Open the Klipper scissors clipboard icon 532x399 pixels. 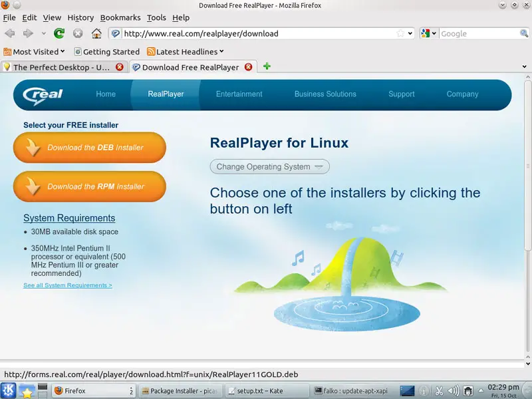(x=439, y=391)
